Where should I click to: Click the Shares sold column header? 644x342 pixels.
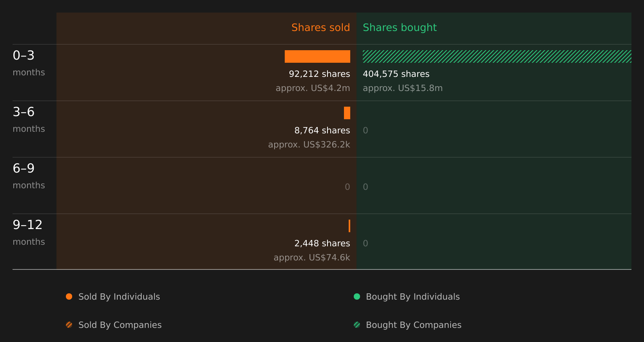[x=320, y=27]
